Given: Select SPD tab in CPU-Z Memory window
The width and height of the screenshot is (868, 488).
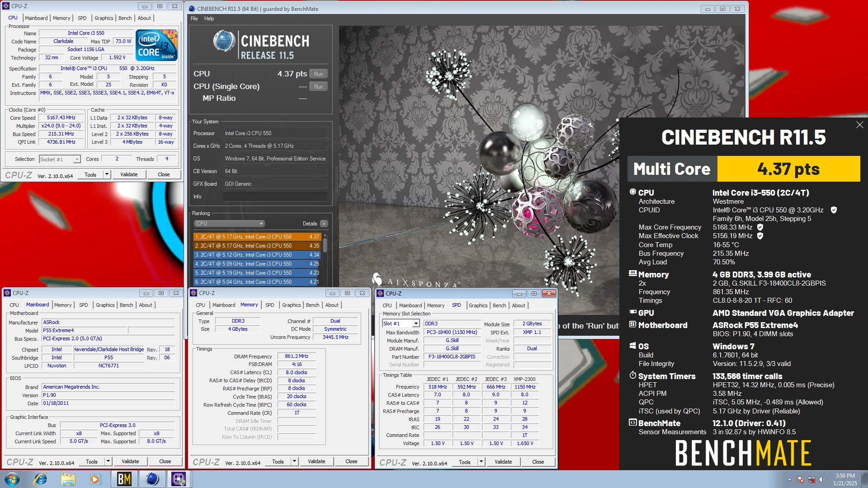Looking at the screenshot, I should pyautogui.click(x=270, y=305).
